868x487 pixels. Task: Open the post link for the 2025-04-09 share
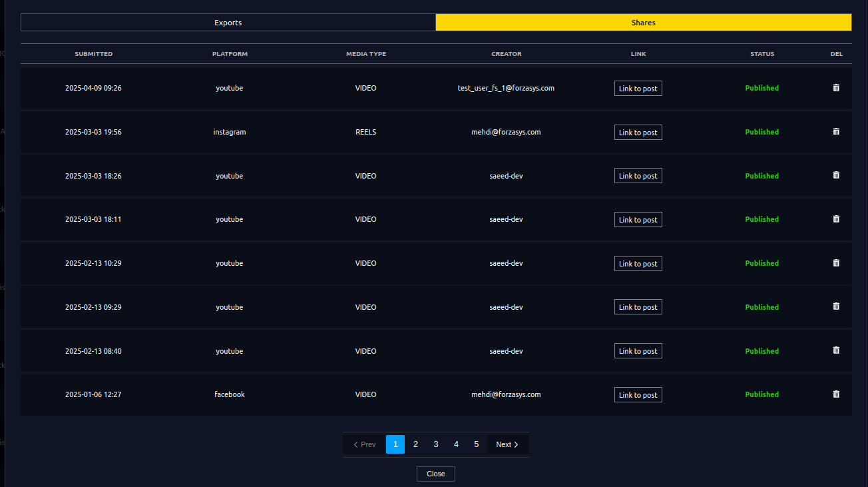click(x=638, y=88)
